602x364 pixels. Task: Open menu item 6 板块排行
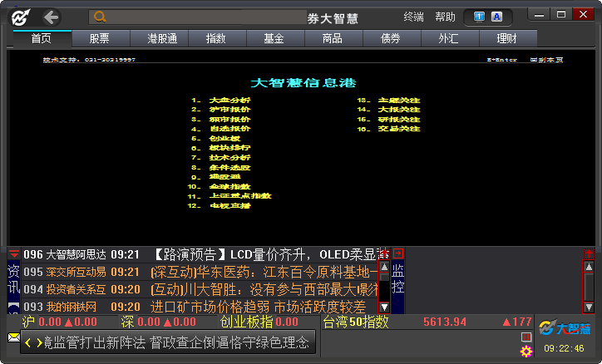[x=220, y=148]
